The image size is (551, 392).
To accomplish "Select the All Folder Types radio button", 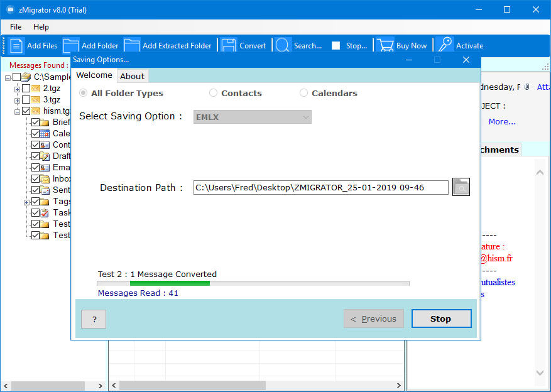I will coord(84,93).
